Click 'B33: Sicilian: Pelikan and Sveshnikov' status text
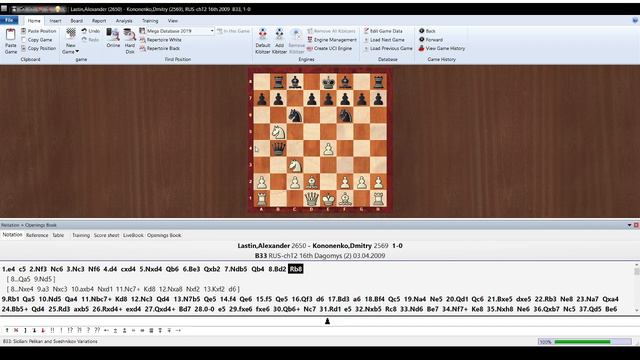Viewport: 640px width, 360px height. tap(50, 341)
